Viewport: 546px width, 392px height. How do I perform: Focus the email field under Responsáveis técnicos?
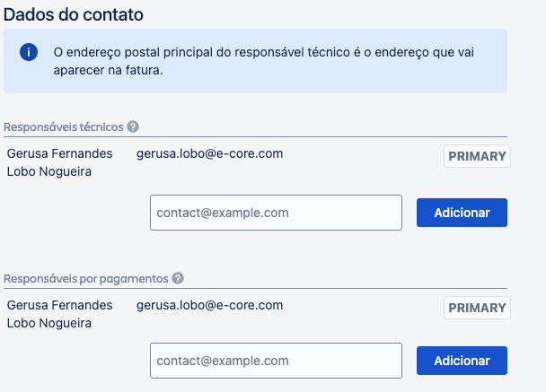coord(276,213)
